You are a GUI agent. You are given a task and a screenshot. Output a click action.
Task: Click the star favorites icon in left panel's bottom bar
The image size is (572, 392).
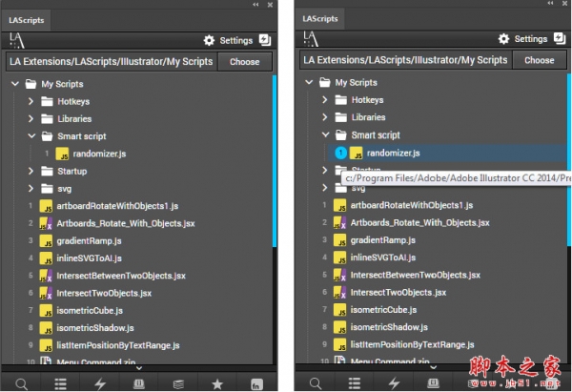(x=216, y=383)
